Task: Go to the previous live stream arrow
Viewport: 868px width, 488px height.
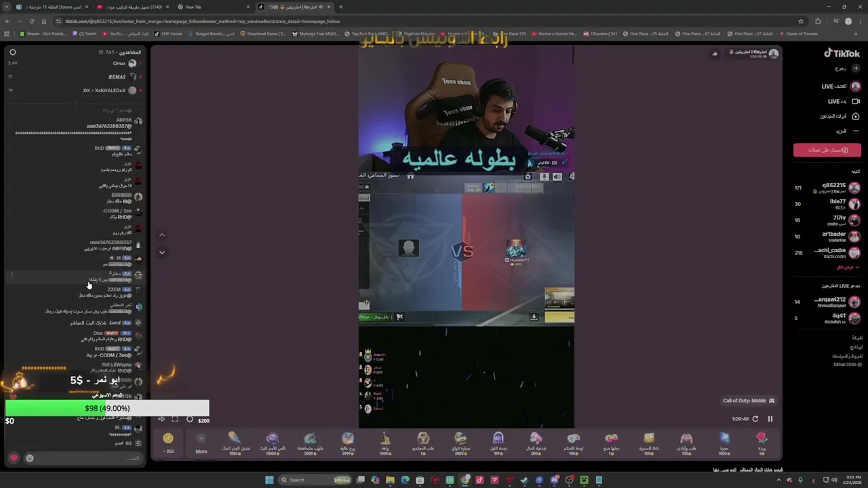Action: click(161, 235)
